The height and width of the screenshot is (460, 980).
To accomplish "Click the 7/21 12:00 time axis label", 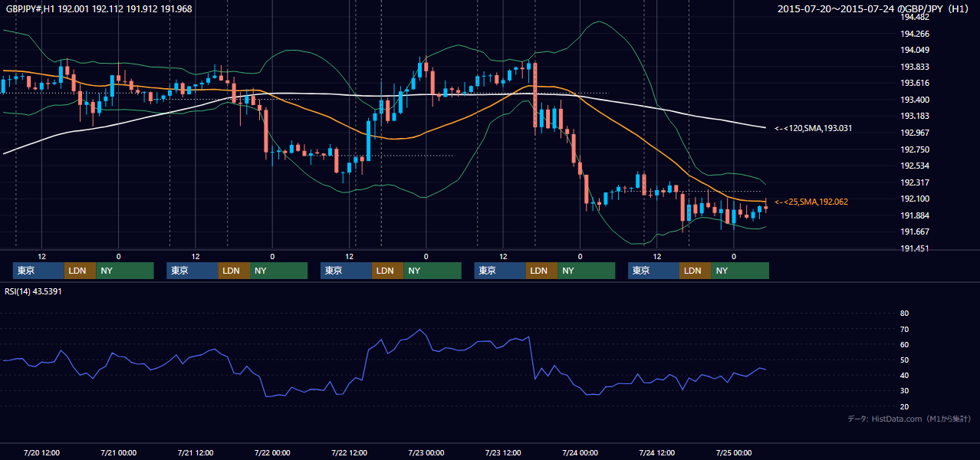I will coord(196,452).
